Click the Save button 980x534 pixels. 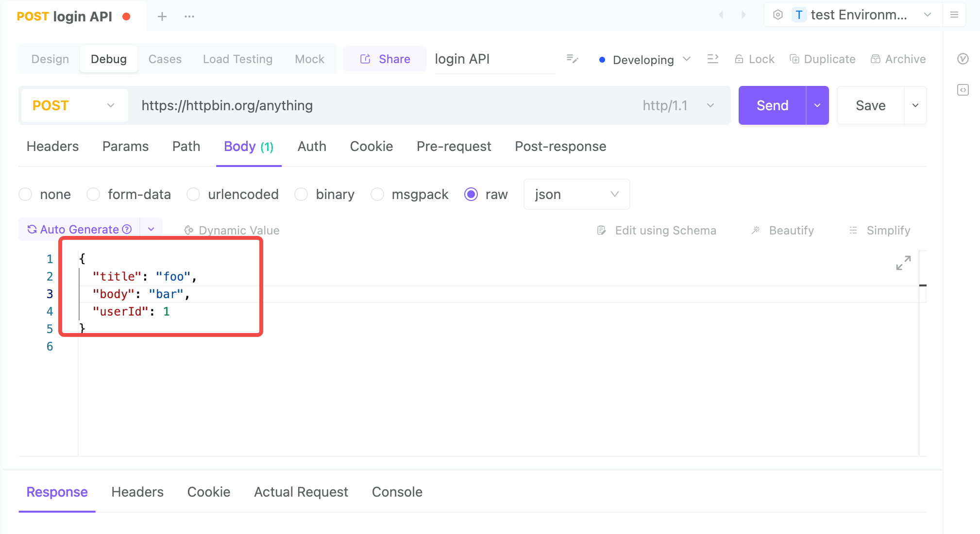point(871,105)
